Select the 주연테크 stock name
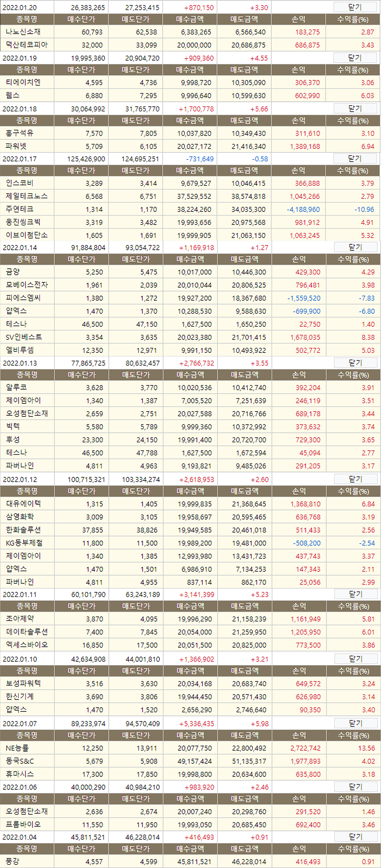Viewport: 381px width, 868px height. (20, 209)
